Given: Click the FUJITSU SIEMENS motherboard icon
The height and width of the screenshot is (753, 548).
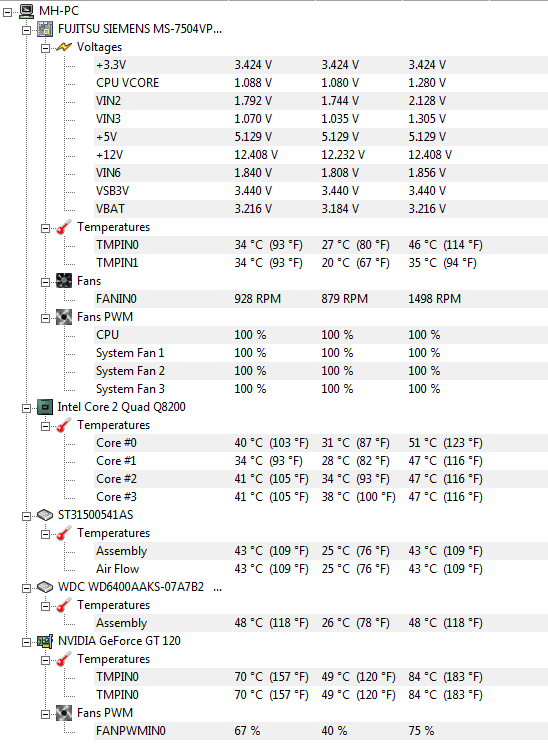Looking at the screenshot, I should [45, 29].
